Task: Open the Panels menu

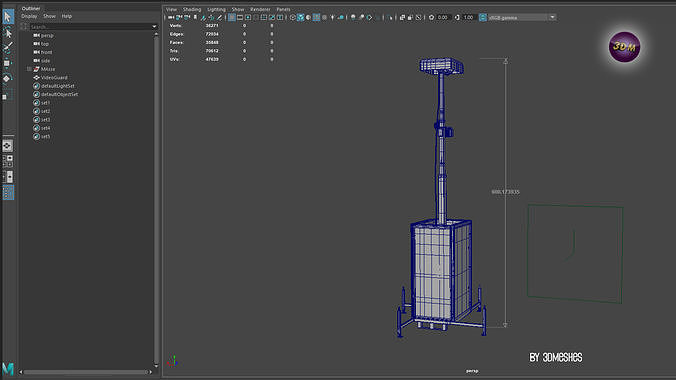Action: point(283,9)
